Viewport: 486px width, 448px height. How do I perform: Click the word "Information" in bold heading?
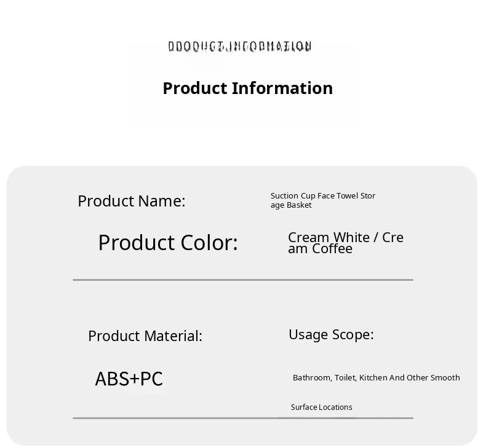pos(282,88)
